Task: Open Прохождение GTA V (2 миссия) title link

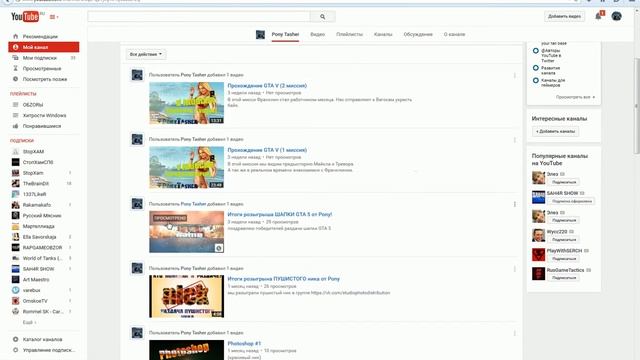Action: (x=267, y=86)
